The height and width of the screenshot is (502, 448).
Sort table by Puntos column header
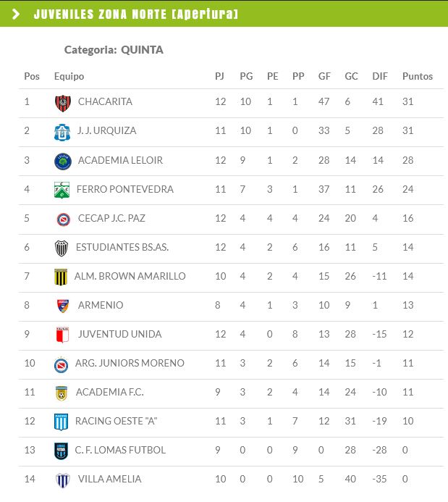[x=417, y=76]
